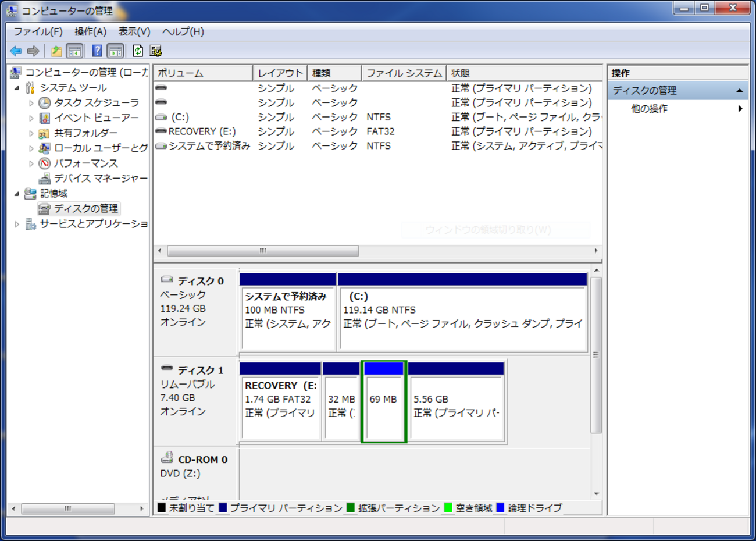Click the Forward arrow toolbar icon
756x541 pixels.
[x=33, y=51]
